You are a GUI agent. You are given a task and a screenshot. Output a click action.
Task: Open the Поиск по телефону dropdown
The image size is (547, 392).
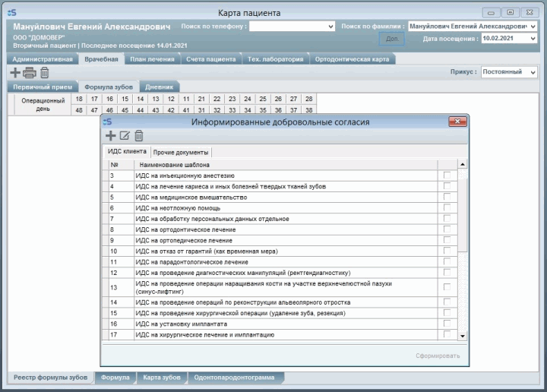(330, 27)
